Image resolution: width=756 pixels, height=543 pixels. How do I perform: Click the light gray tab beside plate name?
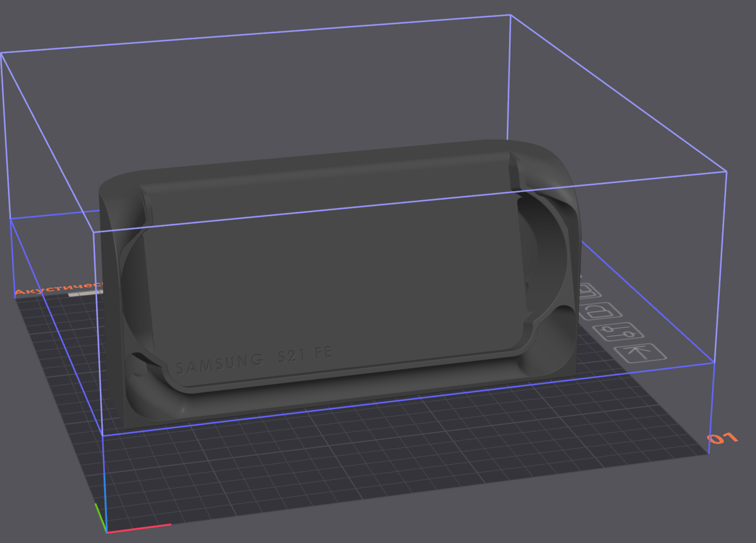click(85, 294)
